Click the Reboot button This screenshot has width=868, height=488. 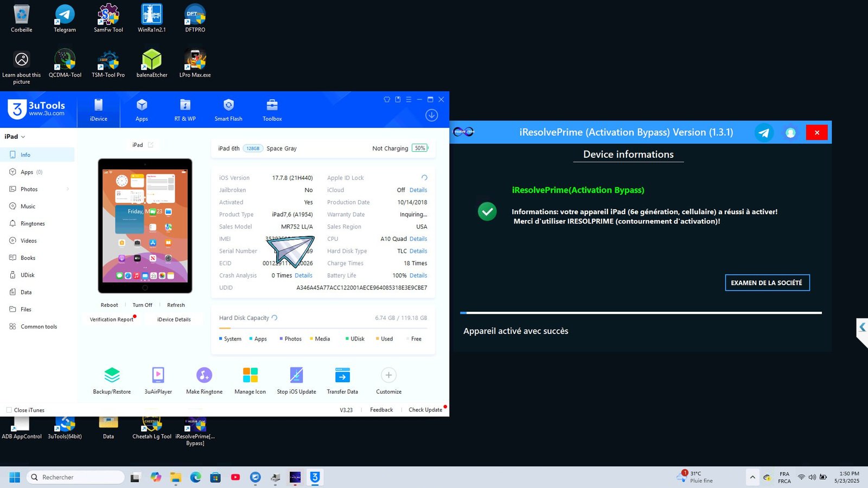pyautogui.click(x=109, y=305)
